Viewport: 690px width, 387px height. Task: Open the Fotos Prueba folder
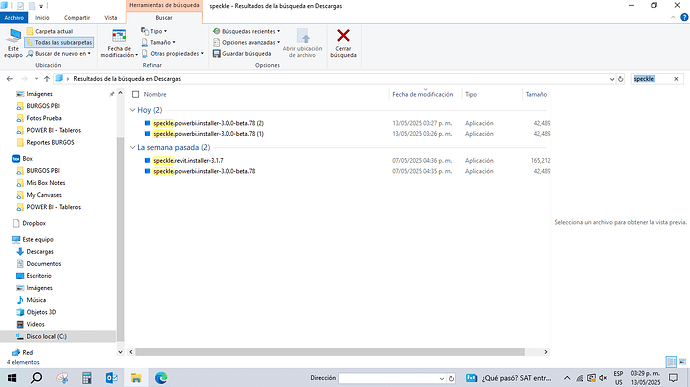[x=44, y=118]
